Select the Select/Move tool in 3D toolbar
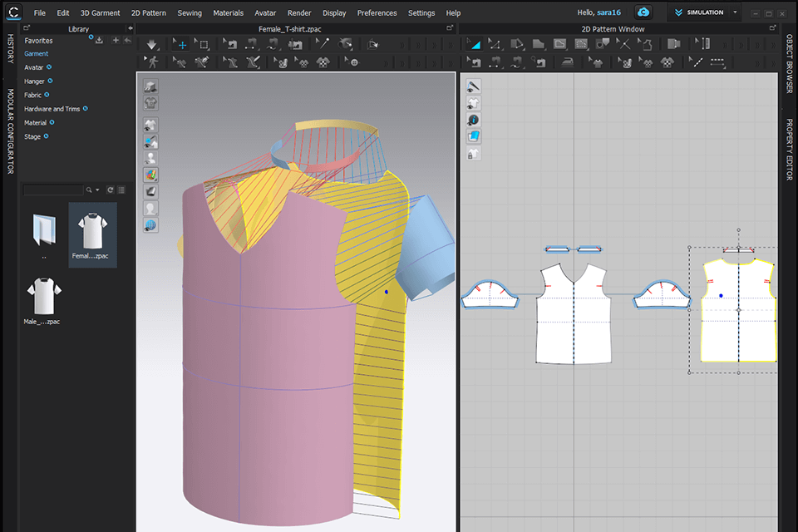 [181, 44]
